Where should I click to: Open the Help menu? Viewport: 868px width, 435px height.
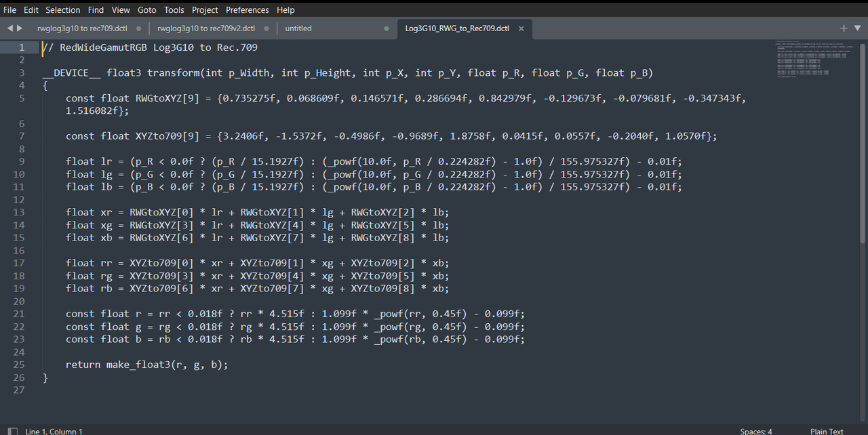click(x=285, y=10)
